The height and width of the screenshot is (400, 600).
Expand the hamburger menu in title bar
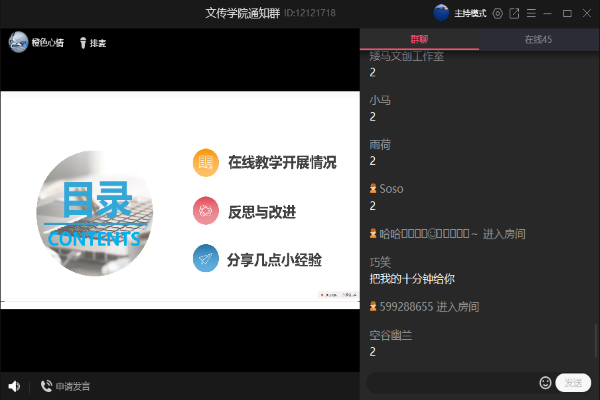point(531,13)
